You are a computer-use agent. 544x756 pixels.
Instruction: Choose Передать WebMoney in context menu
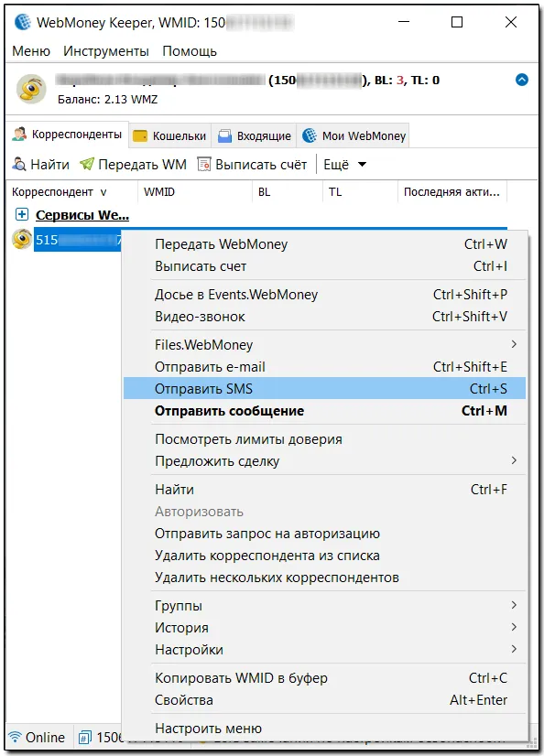(324, 244)
